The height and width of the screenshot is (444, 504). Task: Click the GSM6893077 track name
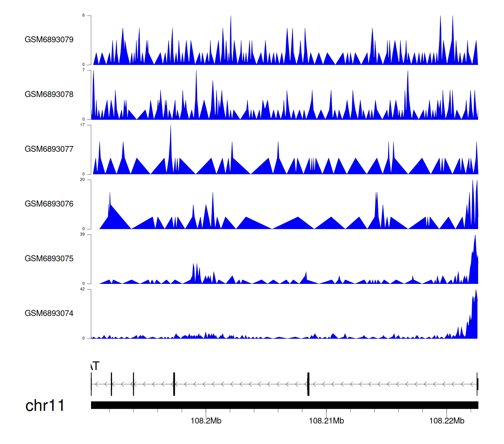[x=49, y=149]
